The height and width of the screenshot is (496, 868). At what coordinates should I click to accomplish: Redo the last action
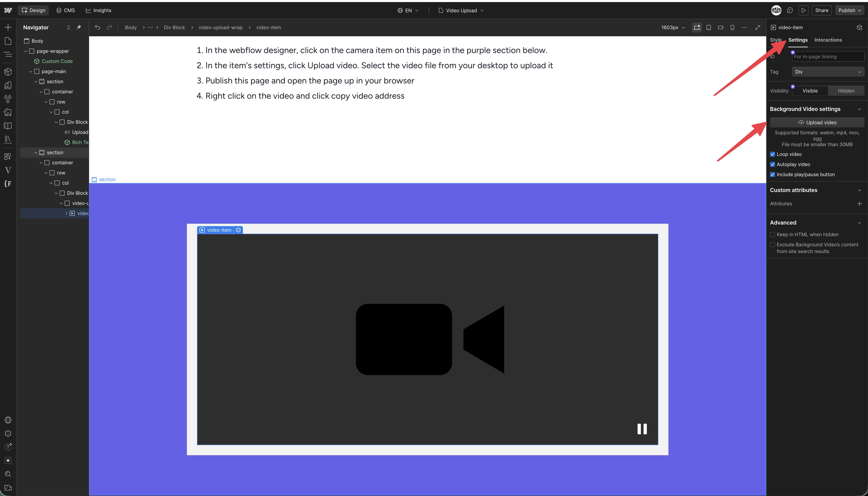coord(109,27)
